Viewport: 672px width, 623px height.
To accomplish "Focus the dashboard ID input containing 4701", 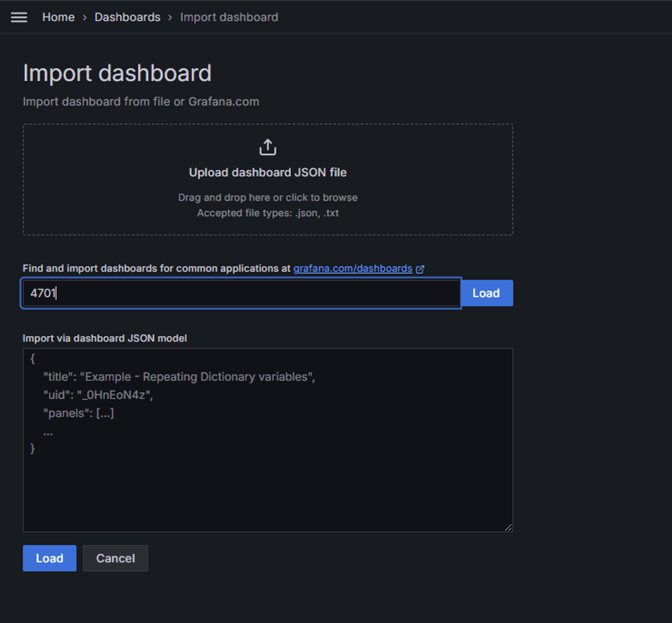I will [241, 293].
